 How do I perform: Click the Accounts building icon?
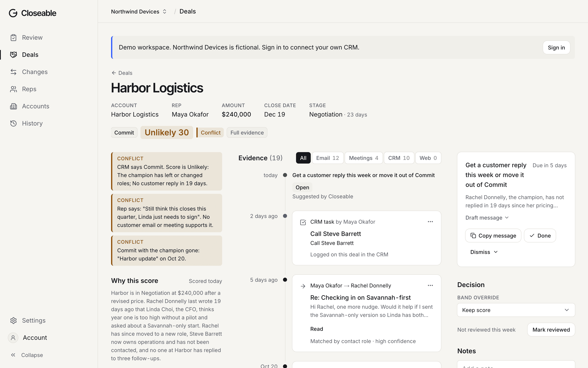pos(13,106)
